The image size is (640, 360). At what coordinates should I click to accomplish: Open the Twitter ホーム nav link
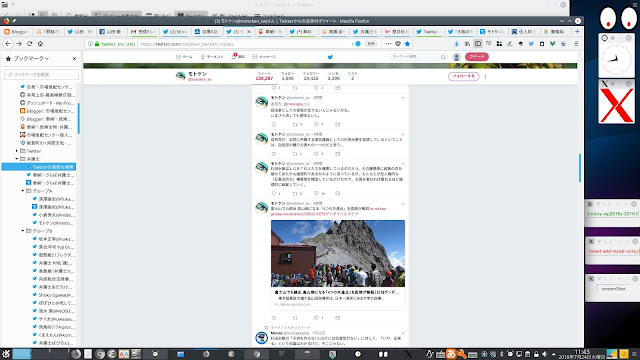coord(184,57)
